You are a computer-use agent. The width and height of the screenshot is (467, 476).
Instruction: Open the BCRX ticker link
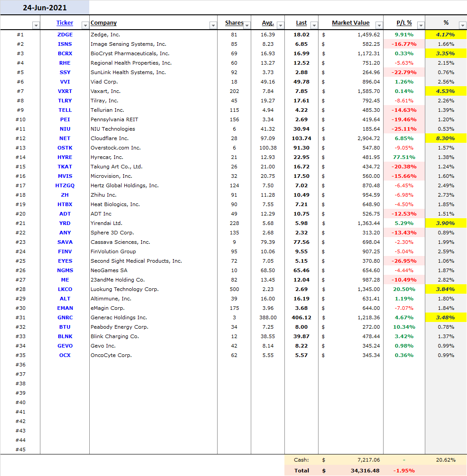pos(65,53)
